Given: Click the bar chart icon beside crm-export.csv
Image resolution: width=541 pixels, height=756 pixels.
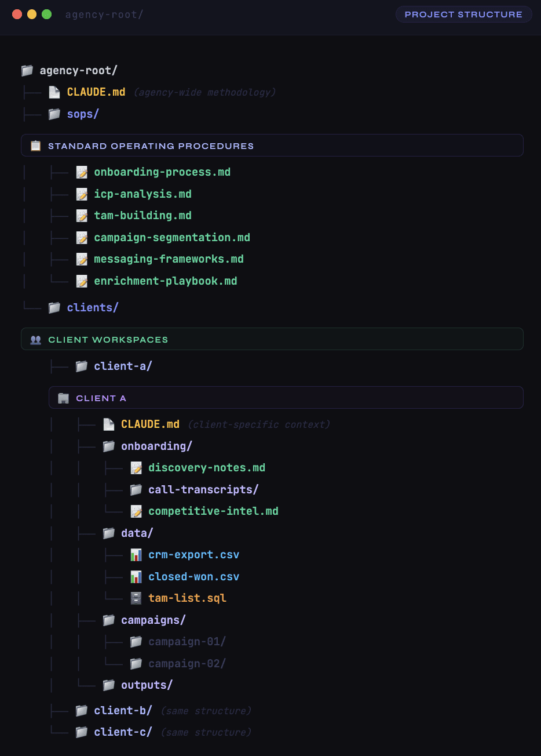Looking at the screenshot, I should coord(136,554).
